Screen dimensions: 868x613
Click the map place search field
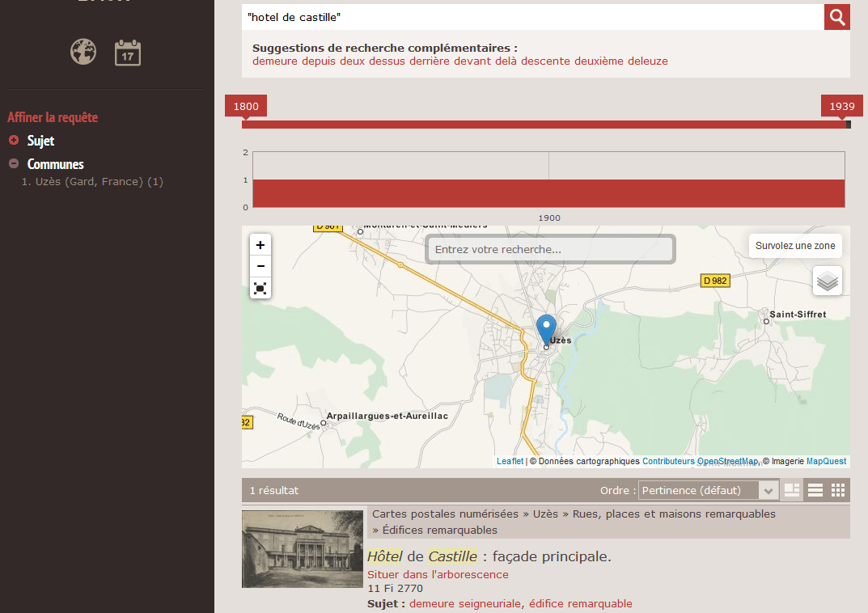tap(550, 250)
